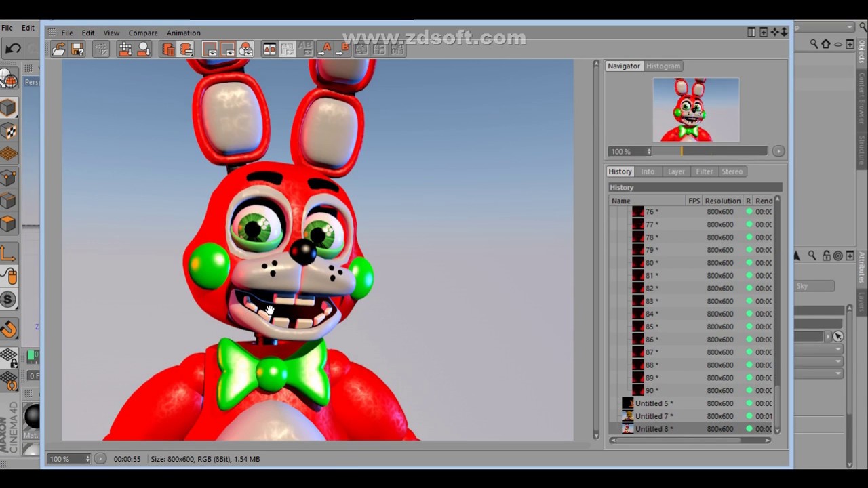Click the Enable Axis L-shaped icon
The height and width of the screenshot is (488, 868).
[8, 253]
